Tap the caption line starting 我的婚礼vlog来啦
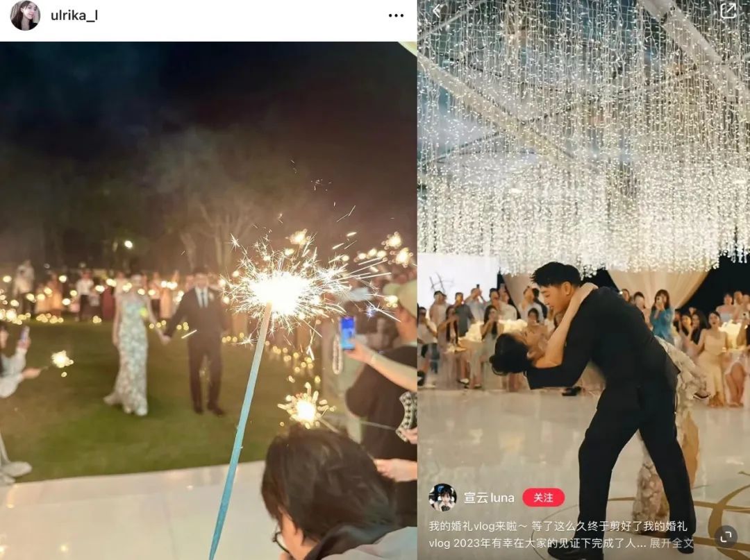 pyautogui.click(x=558, y=527)
